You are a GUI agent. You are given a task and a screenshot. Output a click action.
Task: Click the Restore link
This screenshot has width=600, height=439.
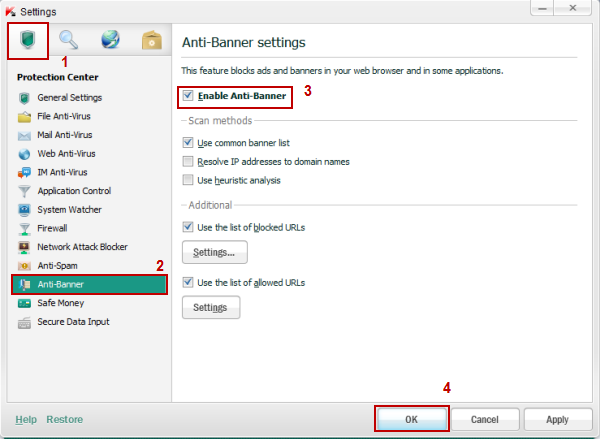65,420
